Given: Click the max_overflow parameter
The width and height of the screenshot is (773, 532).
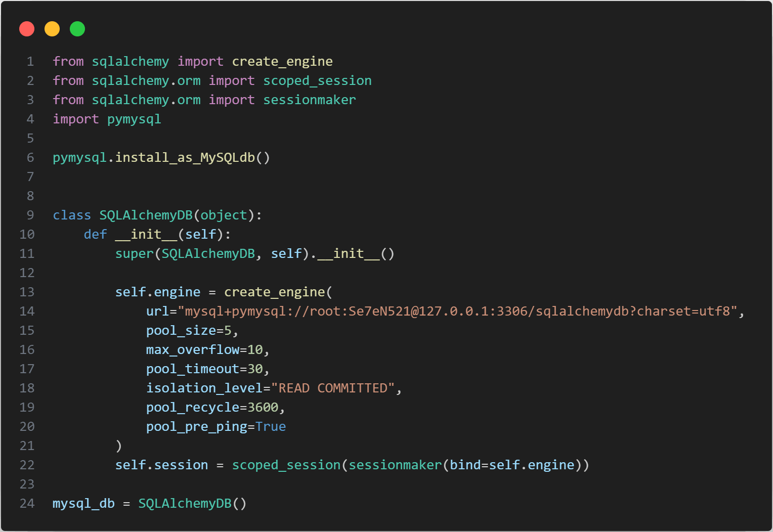Looking at the screenshot, I should click(x=192, y=349).
